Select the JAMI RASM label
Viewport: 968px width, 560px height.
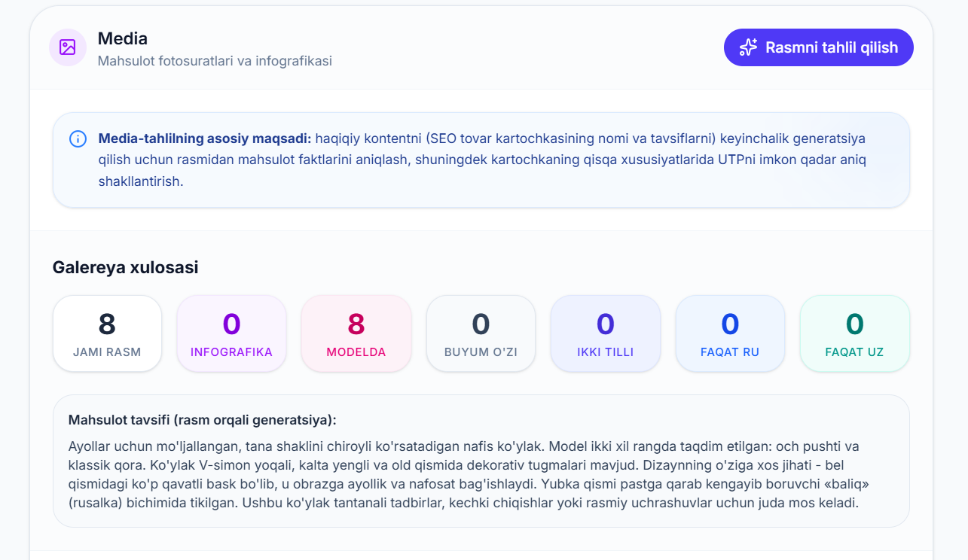[x=107, y=352]
